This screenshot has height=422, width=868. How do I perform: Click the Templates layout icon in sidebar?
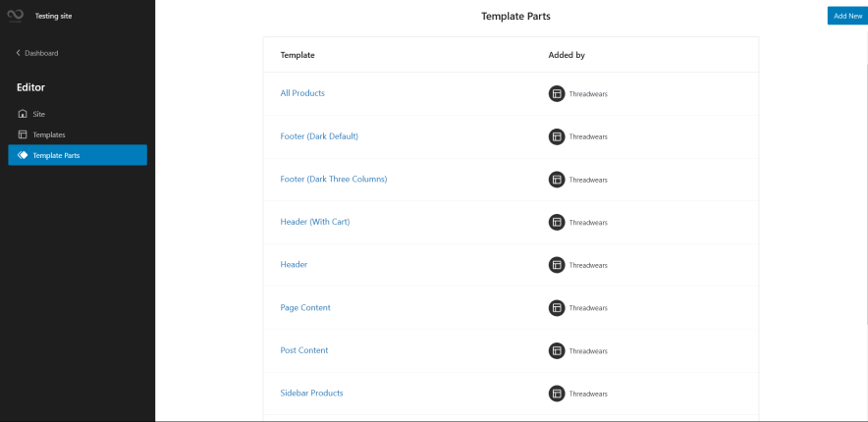(x=23, y=134)
